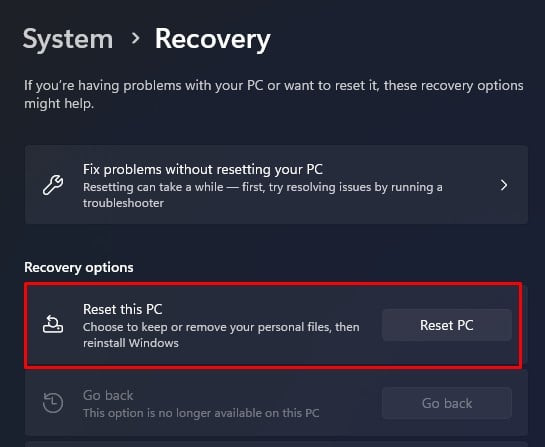
Task: Click the recovery intro paragraph text
Action: pyautogui.click(x=274, y=95)
